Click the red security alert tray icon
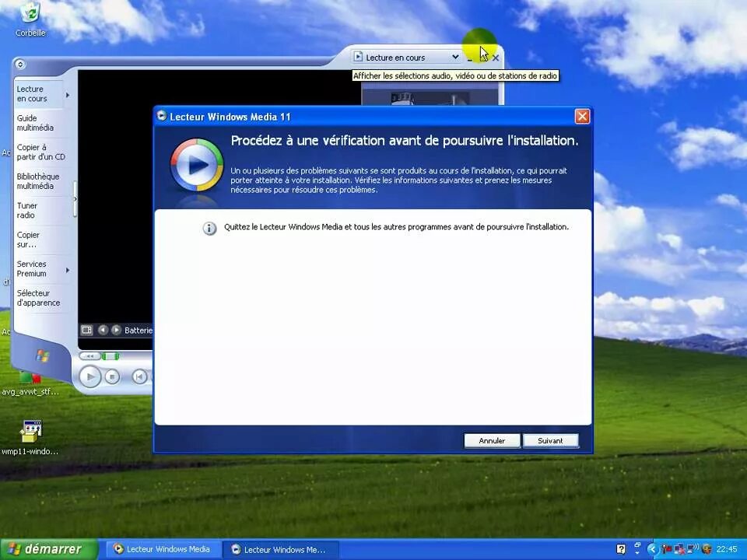Screen dimensions: 747x560 666,550
